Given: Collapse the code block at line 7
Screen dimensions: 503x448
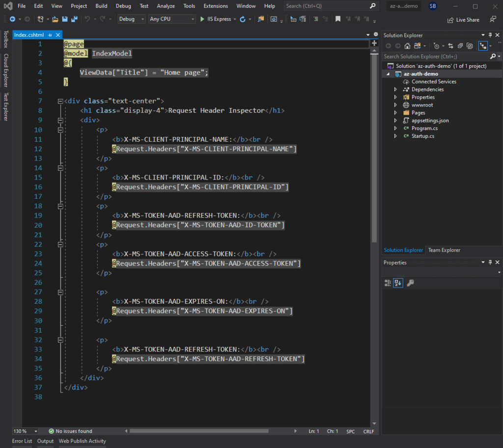Looking at the screenshot, I should 60,101.
